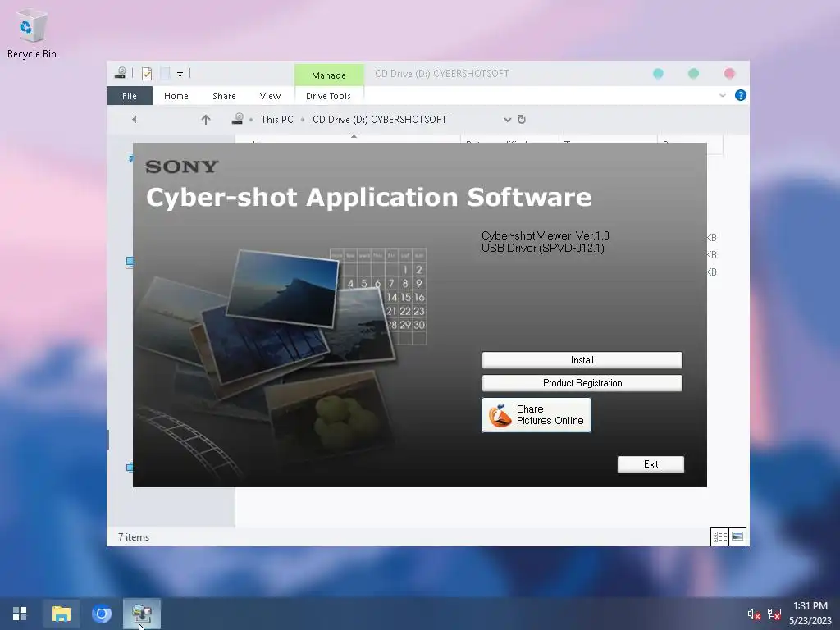Open Quick Access Toolbar customize dropdown
Screen dimensions: 840x630
pyautogui.click(x=180, y=74)
